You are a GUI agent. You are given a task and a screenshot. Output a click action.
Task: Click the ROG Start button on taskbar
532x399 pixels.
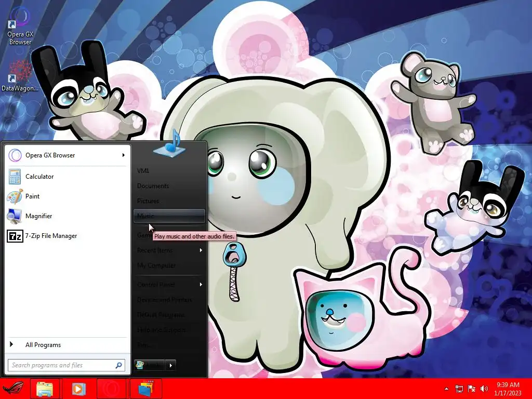coord(14,389)
